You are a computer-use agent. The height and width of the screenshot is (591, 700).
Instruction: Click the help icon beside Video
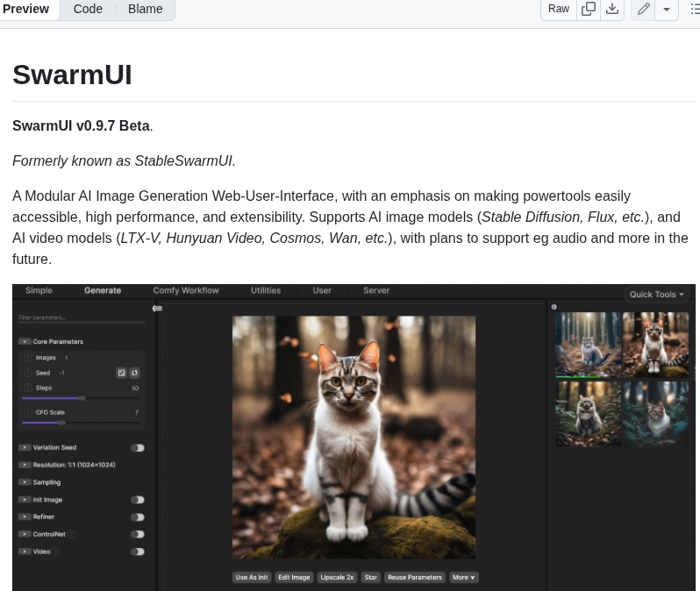click(56, 552)
